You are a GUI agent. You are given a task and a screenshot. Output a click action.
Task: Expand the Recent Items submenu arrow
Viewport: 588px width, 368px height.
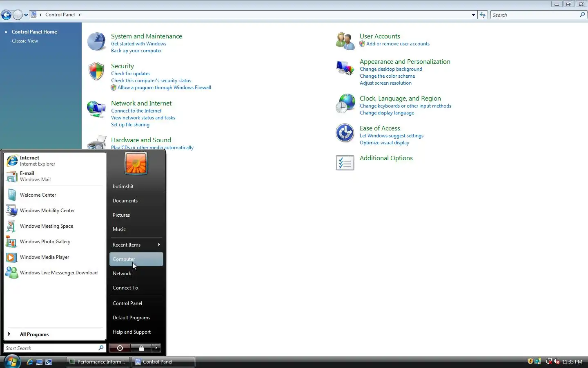tap(159, 245)
